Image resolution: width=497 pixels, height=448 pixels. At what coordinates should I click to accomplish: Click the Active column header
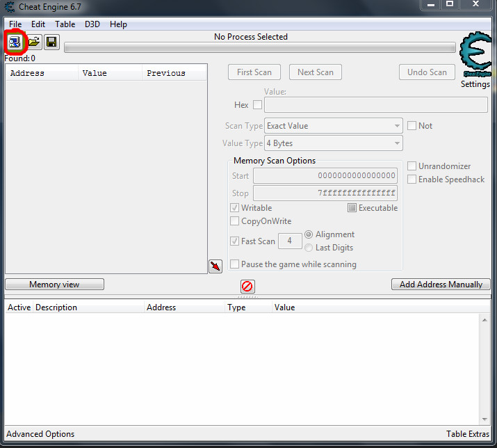pos(19,307)
